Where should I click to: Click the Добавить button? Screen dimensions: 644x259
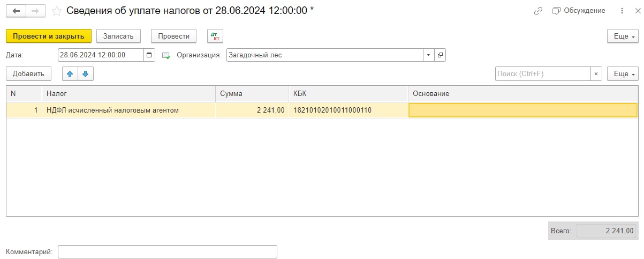[x=28, y=73]
